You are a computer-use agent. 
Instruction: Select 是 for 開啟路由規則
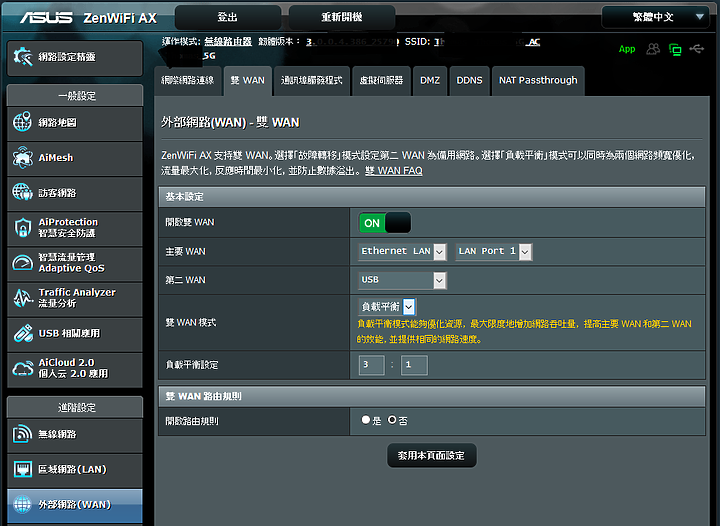pyautogui.click(x=366, y=420)
